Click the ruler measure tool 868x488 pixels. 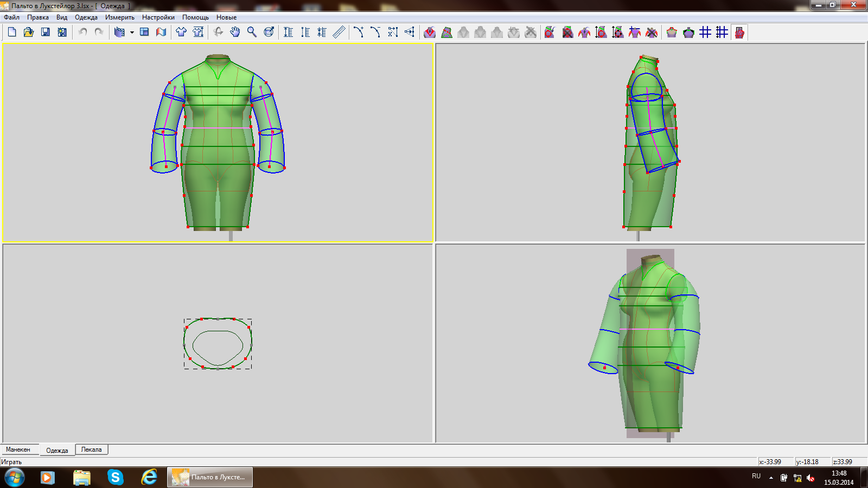click(x=339, y=33)
